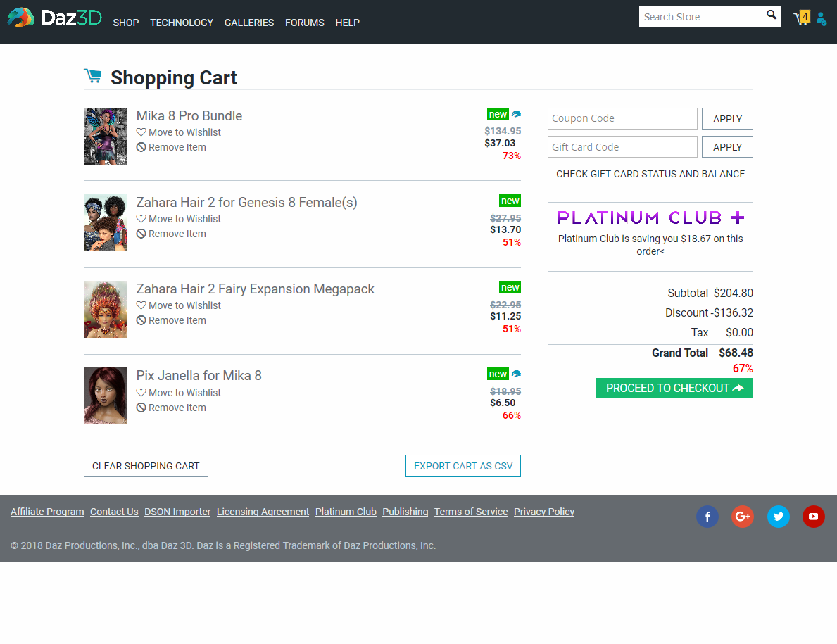Open the YouTube icon in the footer
Screen dimensions: 837x644
click(x=813, y=516)
